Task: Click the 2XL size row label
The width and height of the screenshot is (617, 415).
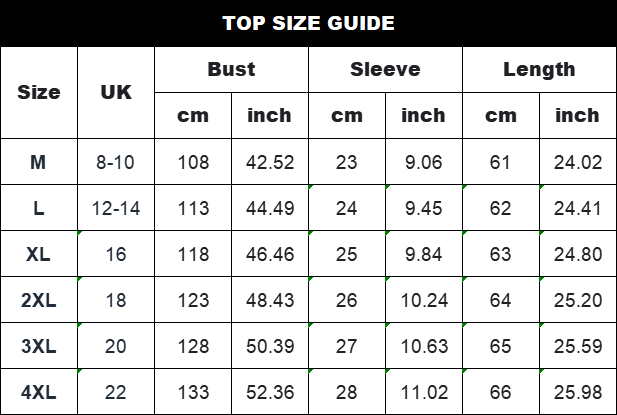Action: pyautogui.click(x=39, y=300)
